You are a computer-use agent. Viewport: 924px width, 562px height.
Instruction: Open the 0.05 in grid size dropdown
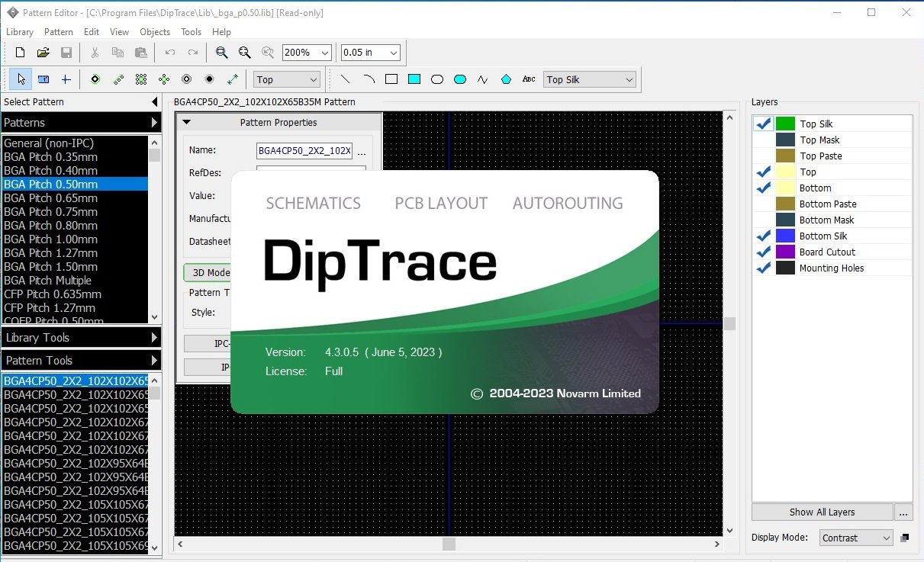(x=370, y=53)
